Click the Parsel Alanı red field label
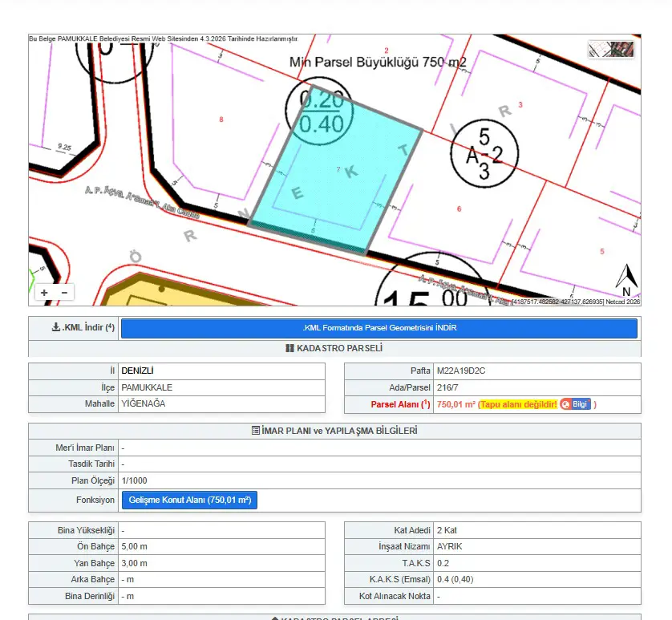This screenshot has width=672, height=620. click(x=400, y=404)
